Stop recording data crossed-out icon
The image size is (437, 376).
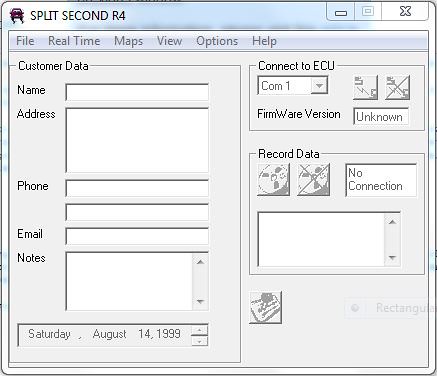(313, 180)
